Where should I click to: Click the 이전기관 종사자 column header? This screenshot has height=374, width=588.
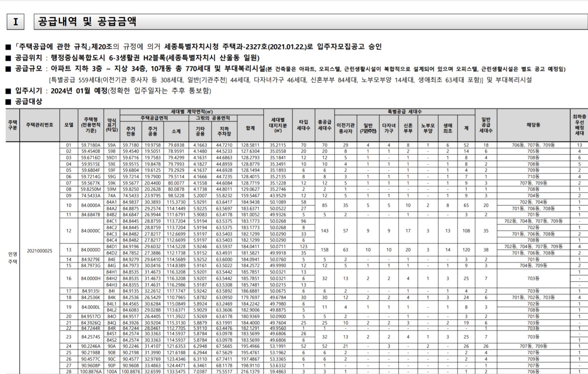pos(345,128)
